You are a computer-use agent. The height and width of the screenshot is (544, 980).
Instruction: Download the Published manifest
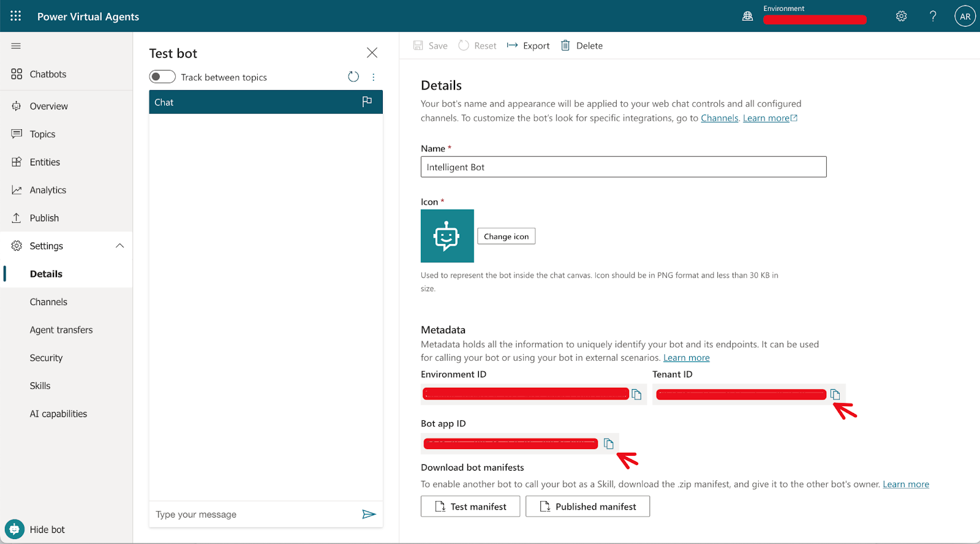(588, 507)
